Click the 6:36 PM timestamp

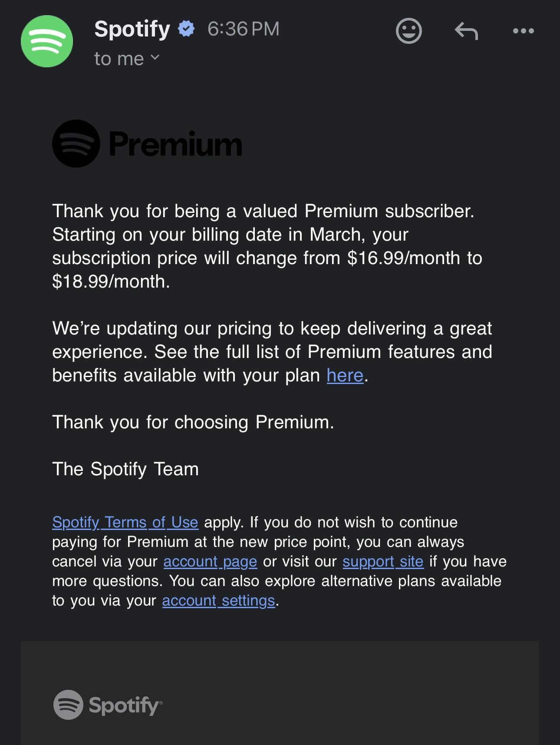tap(243, 29)
